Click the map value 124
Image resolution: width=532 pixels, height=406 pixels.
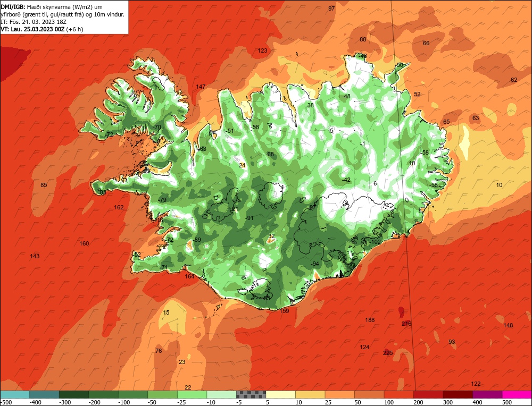click(364, 346)
